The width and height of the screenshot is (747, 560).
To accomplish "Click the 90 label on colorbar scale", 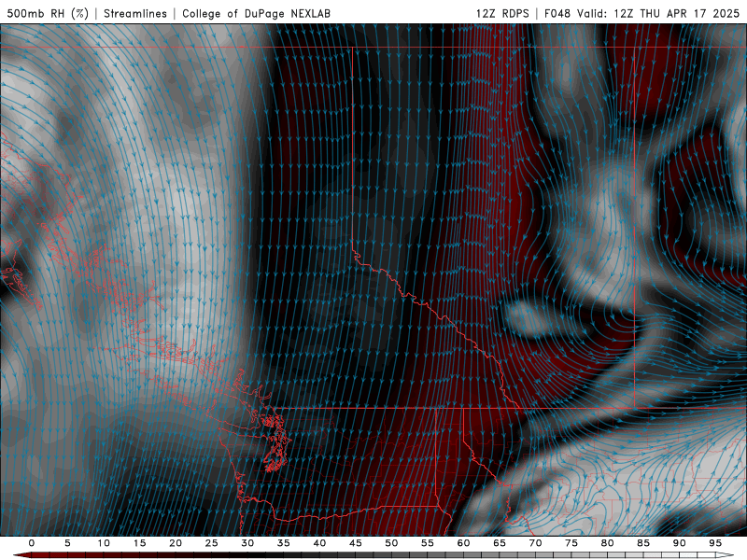I will (x=680, y=543).
